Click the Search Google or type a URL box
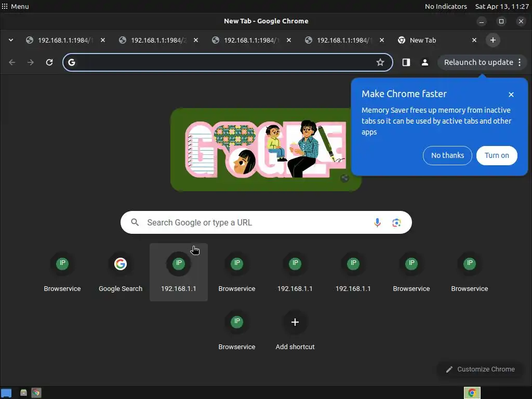Image resolution: width=532 pixels, height=399 pixels. point(266,222)
